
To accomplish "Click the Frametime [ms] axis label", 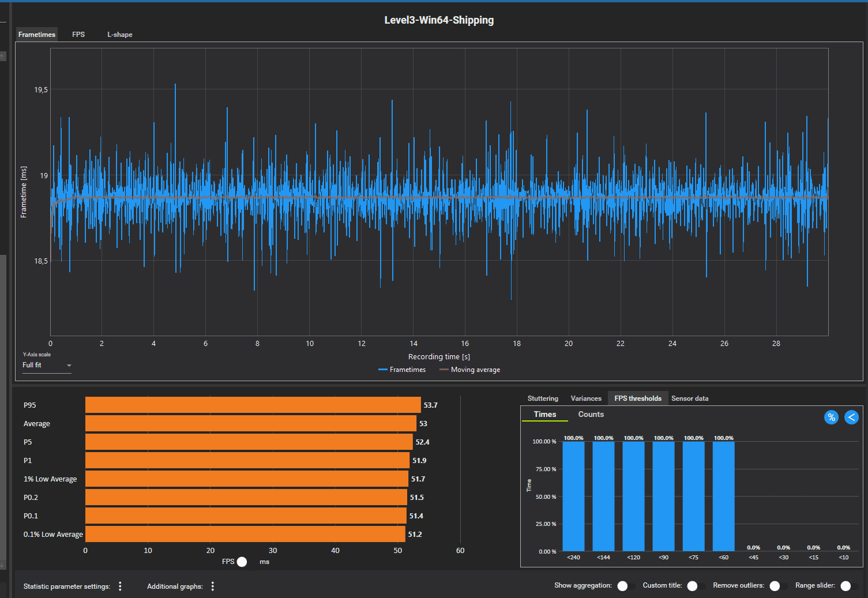I will point(24,192).
